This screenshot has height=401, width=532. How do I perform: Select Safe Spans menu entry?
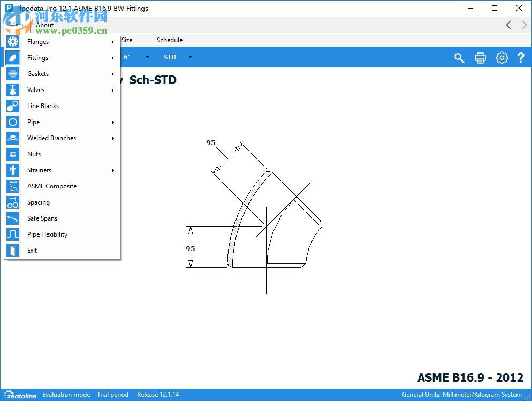coord(63,218)
